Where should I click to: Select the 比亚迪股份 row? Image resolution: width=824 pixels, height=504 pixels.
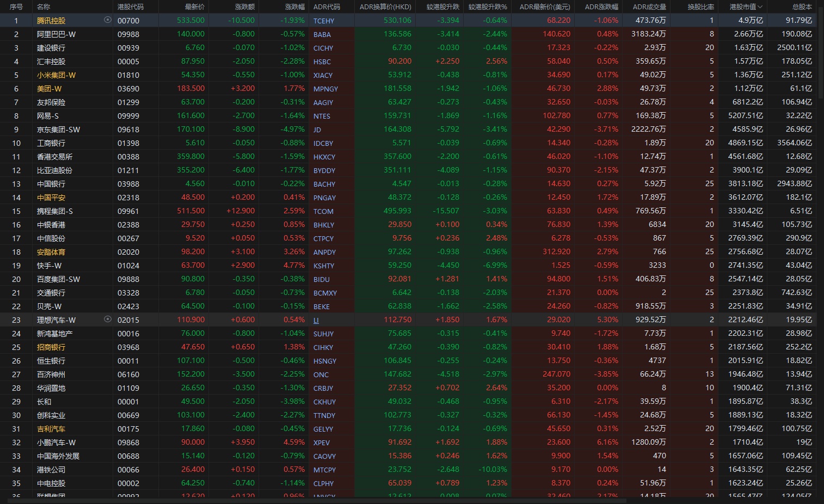pyautogui.click(x=54, y=170)
